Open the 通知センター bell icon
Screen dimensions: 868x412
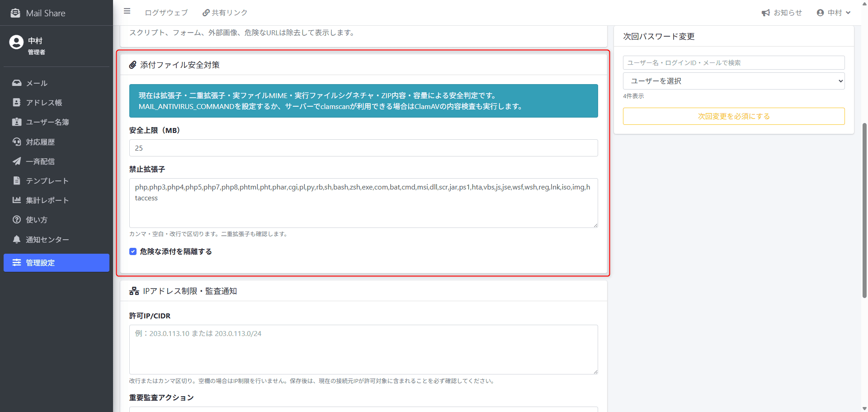[x=17, y=239]
